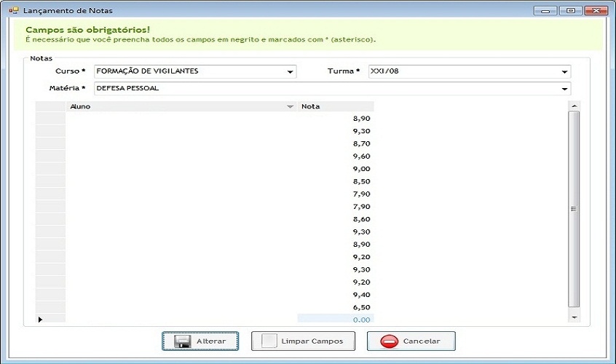Select the 8,70 nota cell
The width and height of the screenshot is (616, 364).
(x=336, y=143)
